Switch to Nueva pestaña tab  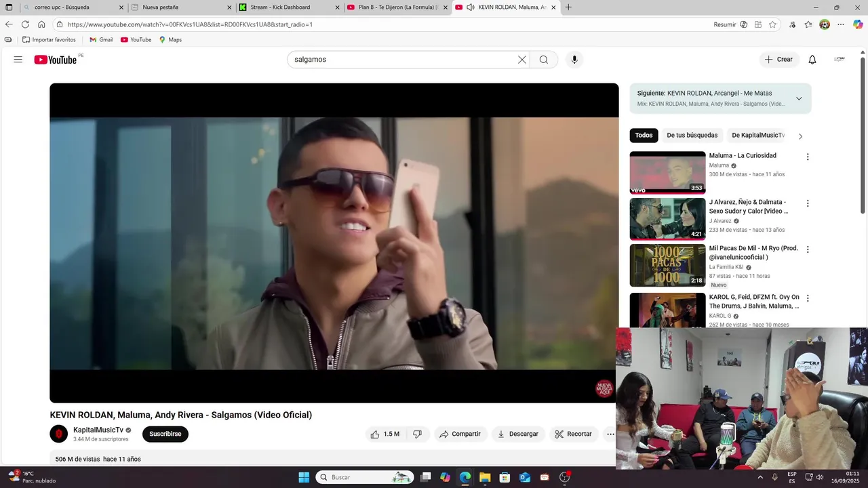(181, 7)
